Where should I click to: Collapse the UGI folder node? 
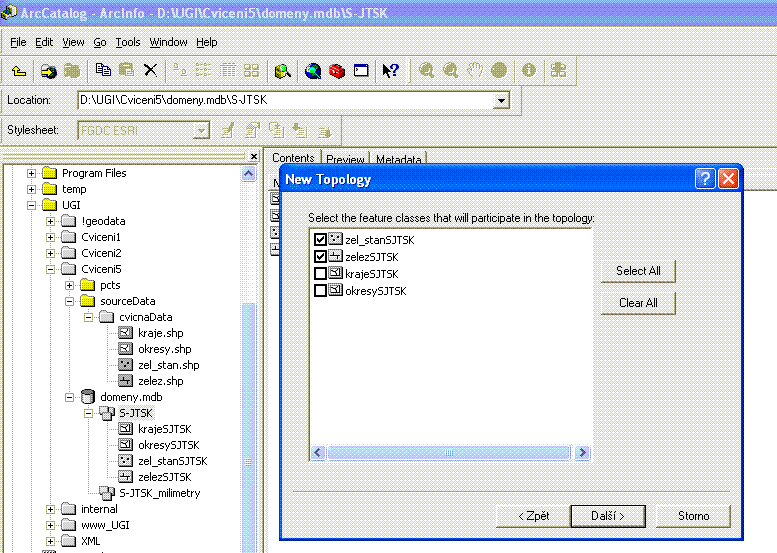31,205
